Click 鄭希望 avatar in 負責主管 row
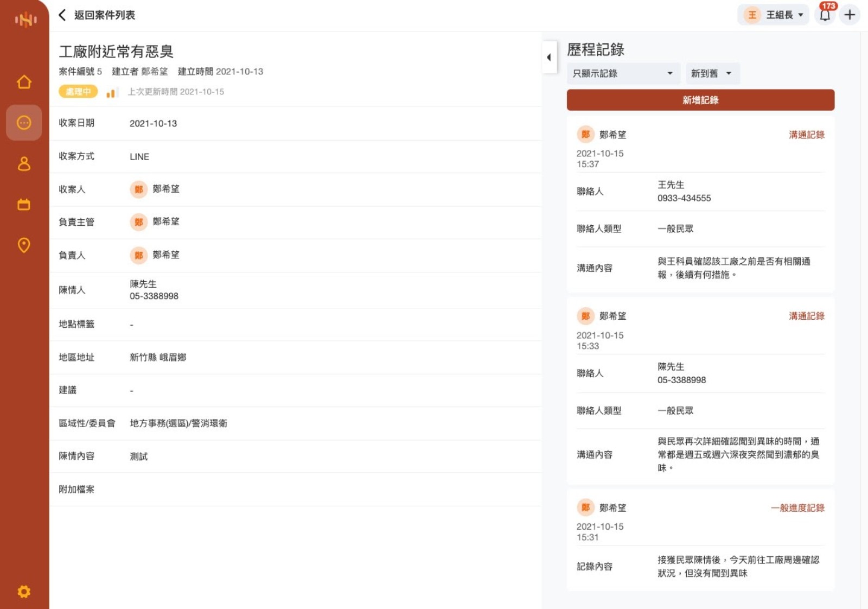Screen dimensions: 868x609 (x=138, y=222)
